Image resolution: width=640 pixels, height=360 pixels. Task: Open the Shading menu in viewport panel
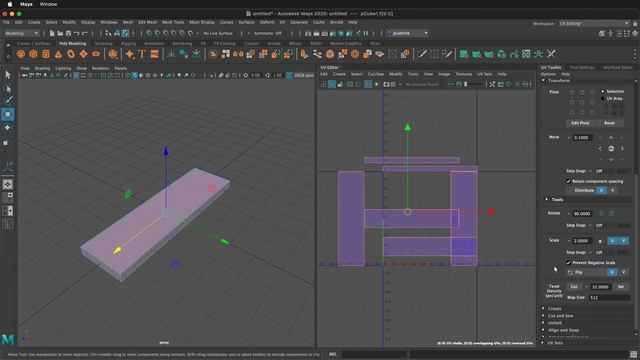[x=42, y=69]
